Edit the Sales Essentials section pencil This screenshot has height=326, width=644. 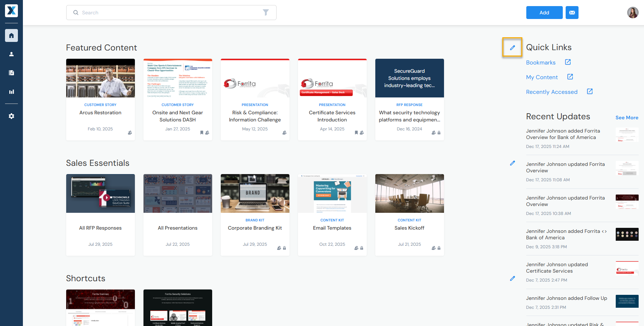[512, 163]
